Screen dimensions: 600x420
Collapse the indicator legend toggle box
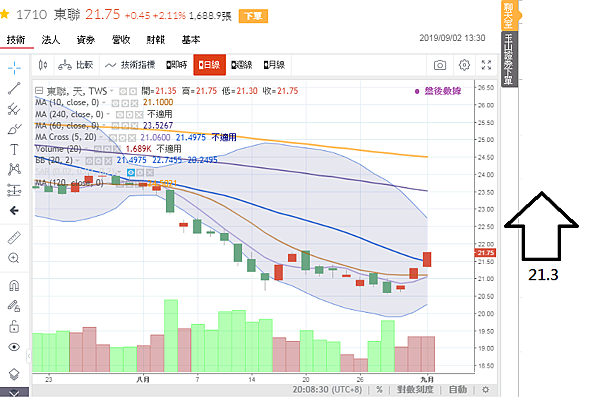coord(39,91)
